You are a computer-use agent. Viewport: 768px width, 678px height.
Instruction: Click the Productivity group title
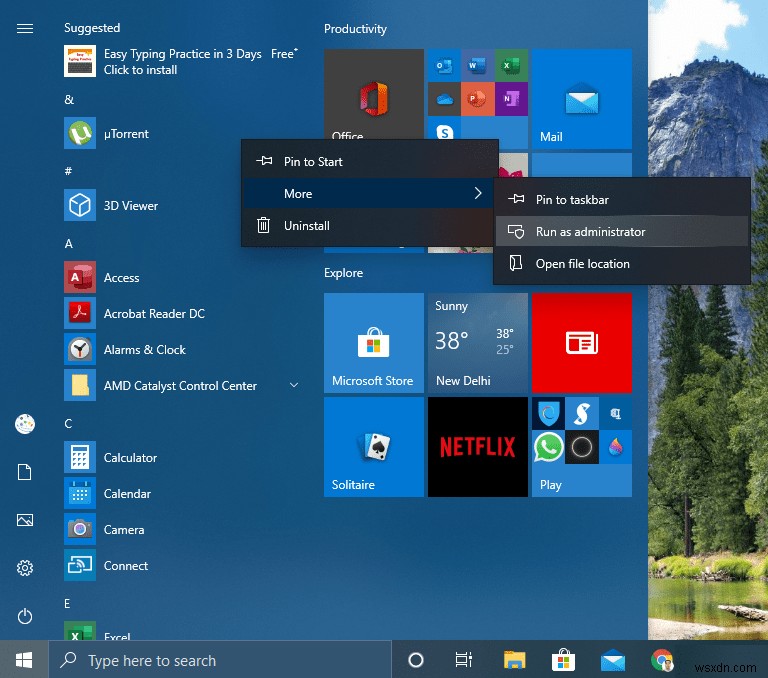click(355, 29)
